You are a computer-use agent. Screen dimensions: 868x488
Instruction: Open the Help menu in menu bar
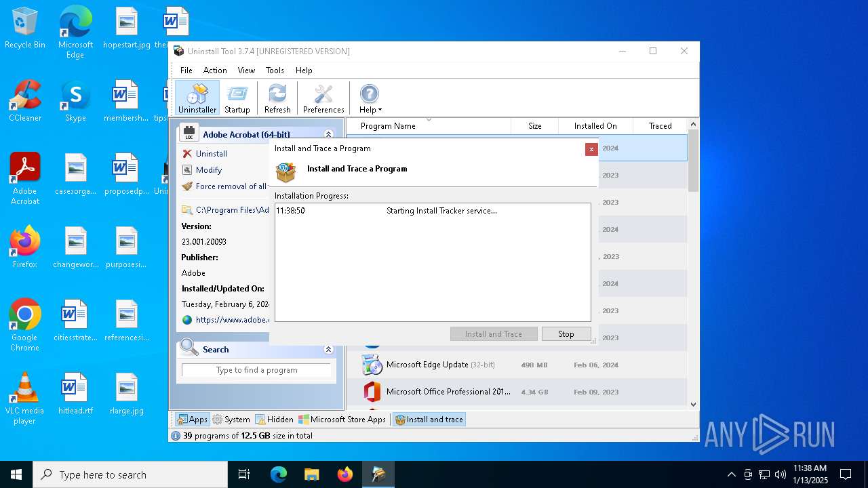click(304, 70)
